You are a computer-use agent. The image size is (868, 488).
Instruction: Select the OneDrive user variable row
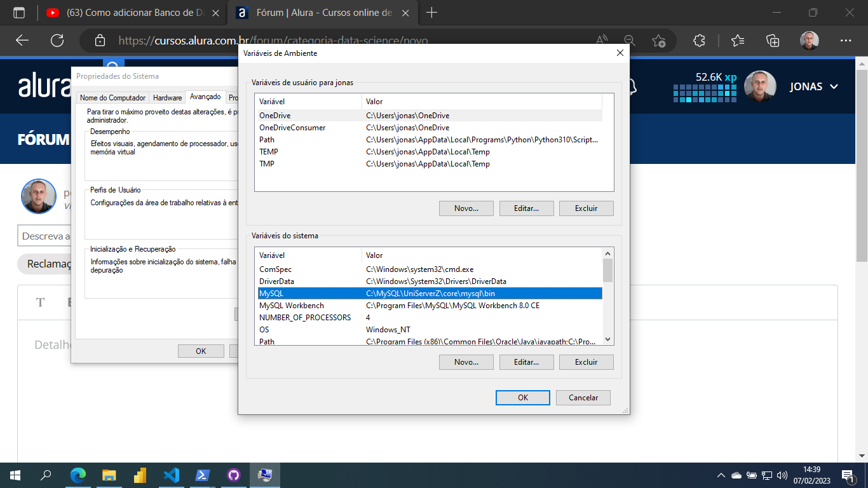(x=429, y=116)
